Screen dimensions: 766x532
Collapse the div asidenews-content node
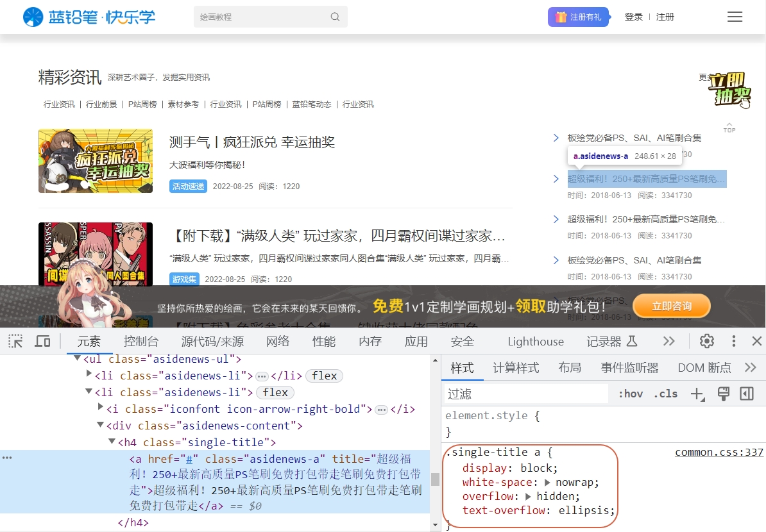click(100, 424)
